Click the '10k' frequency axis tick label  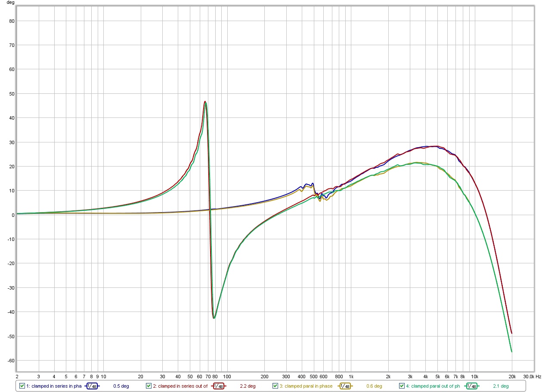click(x=474, y=376)
